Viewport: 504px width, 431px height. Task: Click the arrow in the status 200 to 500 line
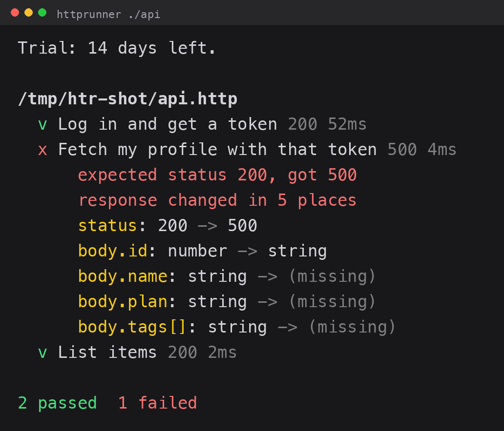point(207,226)
